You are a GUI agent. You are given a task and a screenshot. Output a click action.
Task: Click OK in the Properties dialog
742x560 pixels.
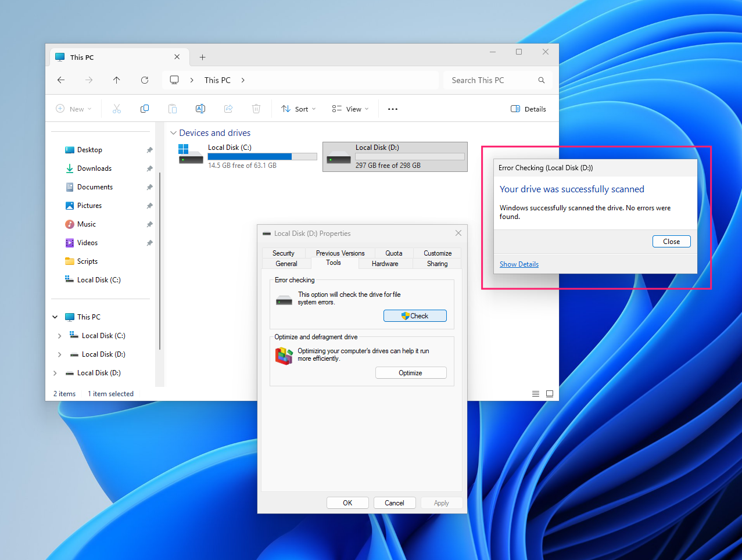click(347, 503)
